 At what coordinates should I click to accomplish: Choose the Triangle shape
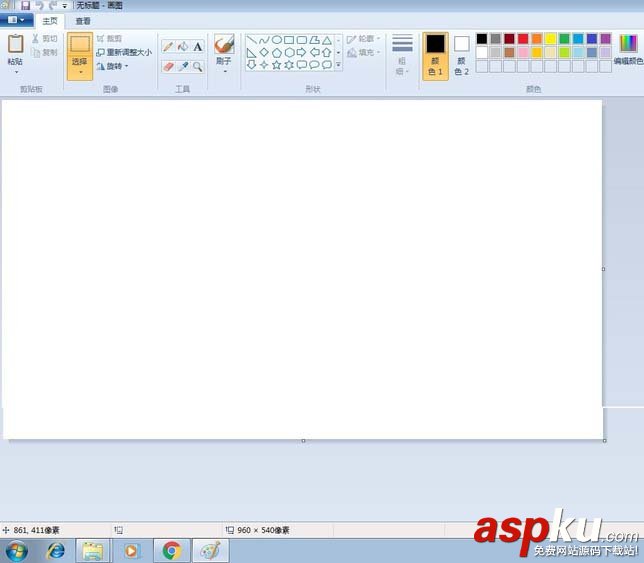(327, 40)
